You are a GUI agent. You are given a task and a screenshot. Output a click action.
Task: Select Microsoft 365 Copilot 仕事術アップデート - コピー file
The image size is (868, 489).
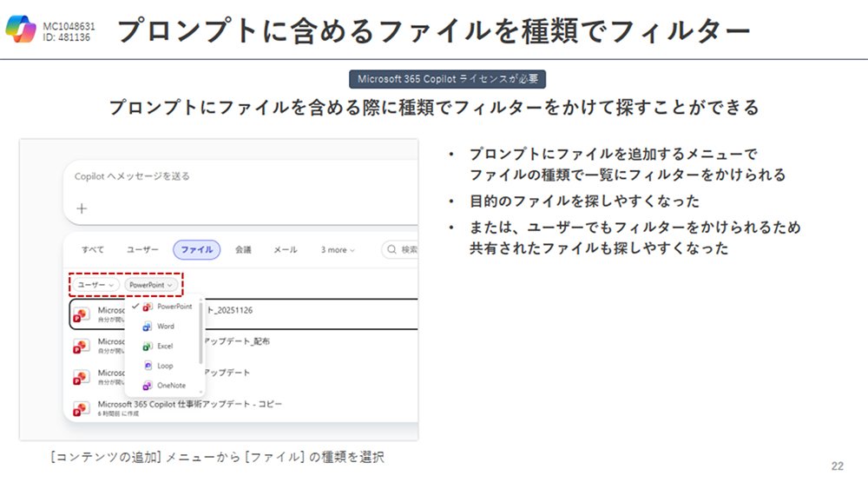click(244, 409)
